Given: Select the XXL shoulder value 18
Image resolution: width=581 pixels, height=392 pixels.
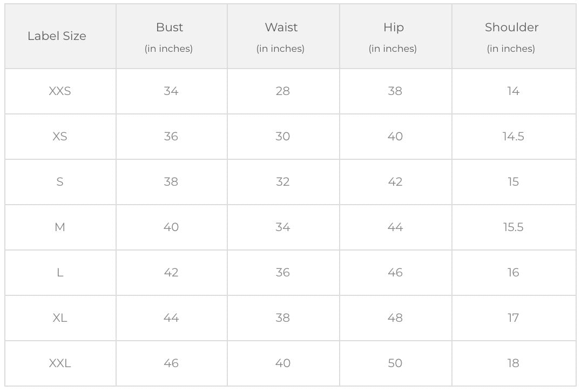Looking at the screenshot, I should pyautogui.click(x=513, y=363).
